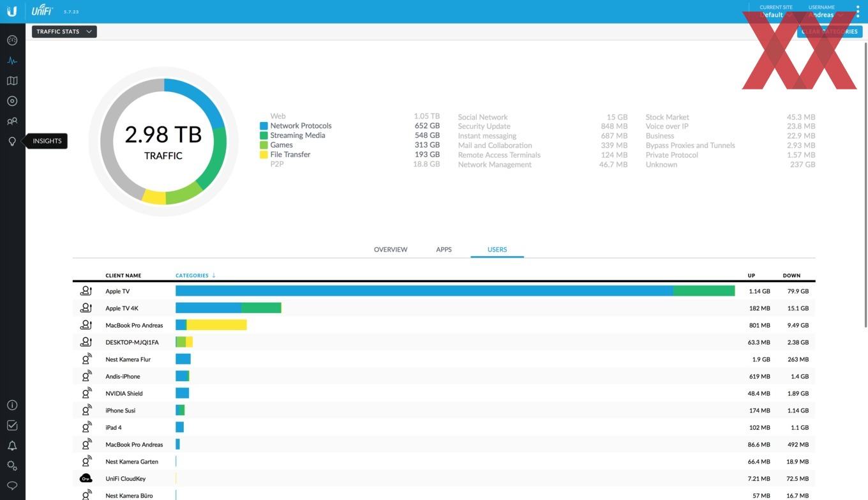
Task: Click the wired client icon for Apple TV
Action: pyautogui.click(x=86, y=291)
